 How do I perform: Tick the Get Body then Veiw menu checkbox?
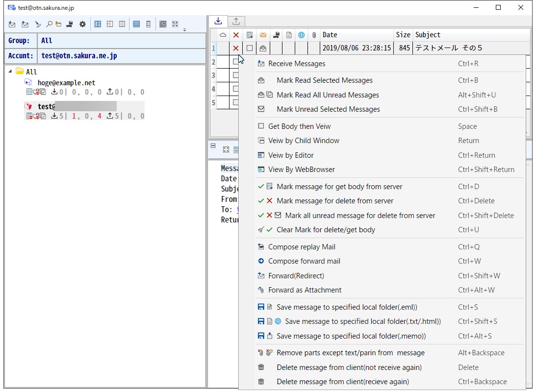[261, 126]
